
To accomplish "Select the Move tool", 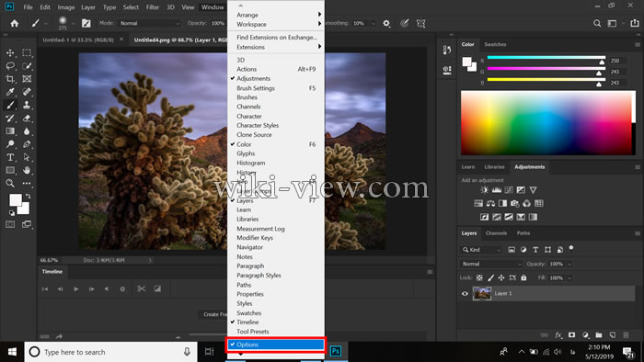I will 10,52.
